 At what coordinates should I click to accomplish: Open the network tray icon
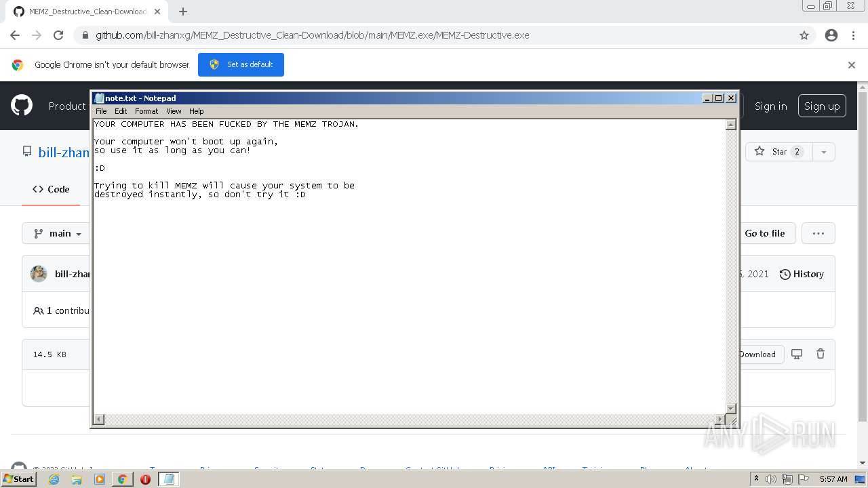(x=787, y=479)
